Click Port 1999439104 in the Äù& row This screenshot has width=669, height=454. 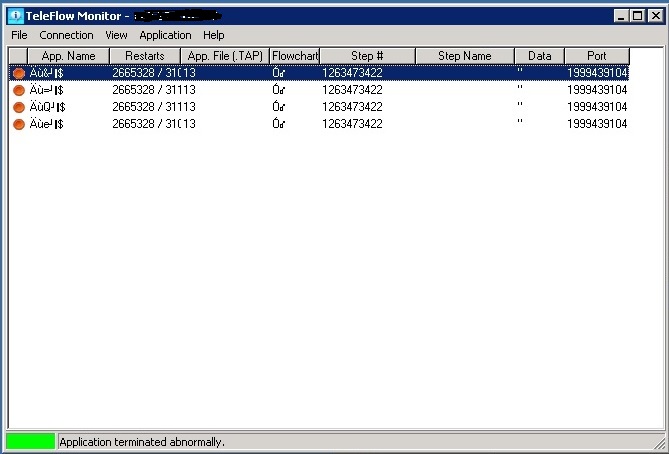tap(597, 73)
